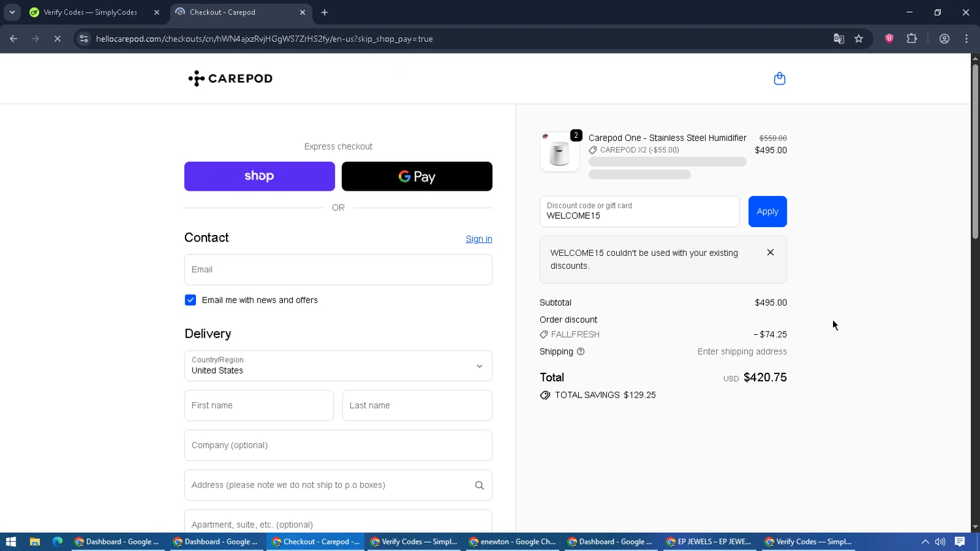The height and width of the screenshot is (551, 980).
Task: Click the Apartment, suite field
Action: point(338,522)
